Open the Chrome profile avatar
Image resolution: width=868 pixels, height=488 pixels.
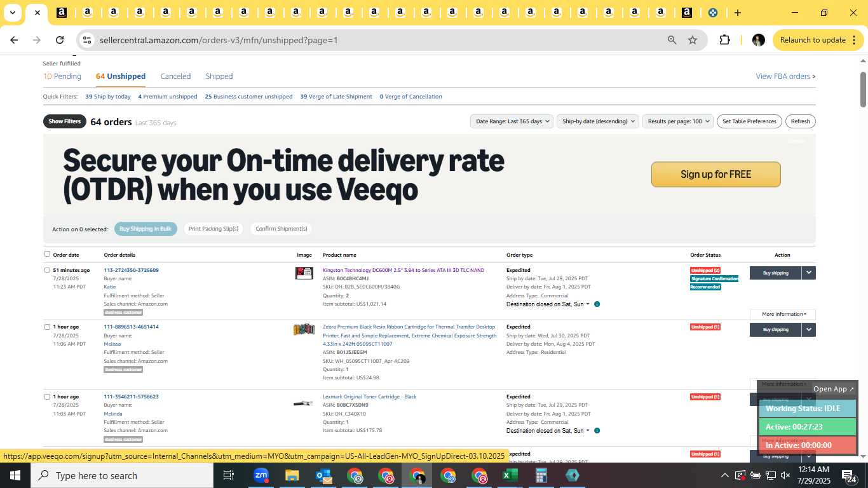[x=758, y=40]
